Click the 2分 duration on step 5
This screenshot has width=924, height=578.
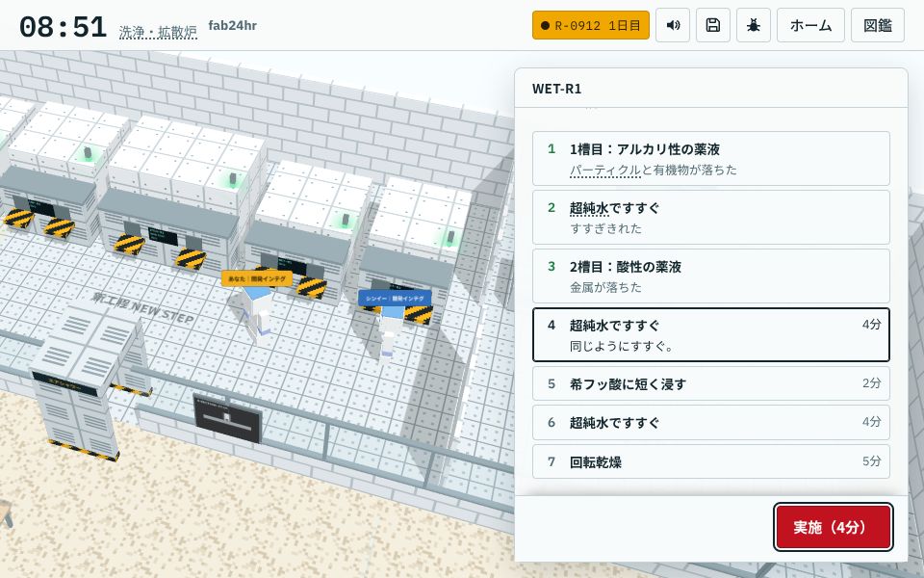click(x=872, y=382)
